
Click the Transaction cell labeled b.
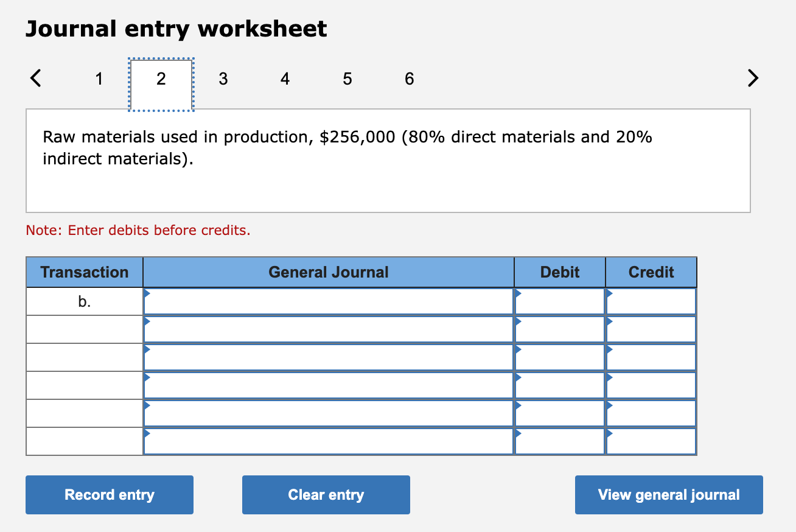click(x=84, y=301)
